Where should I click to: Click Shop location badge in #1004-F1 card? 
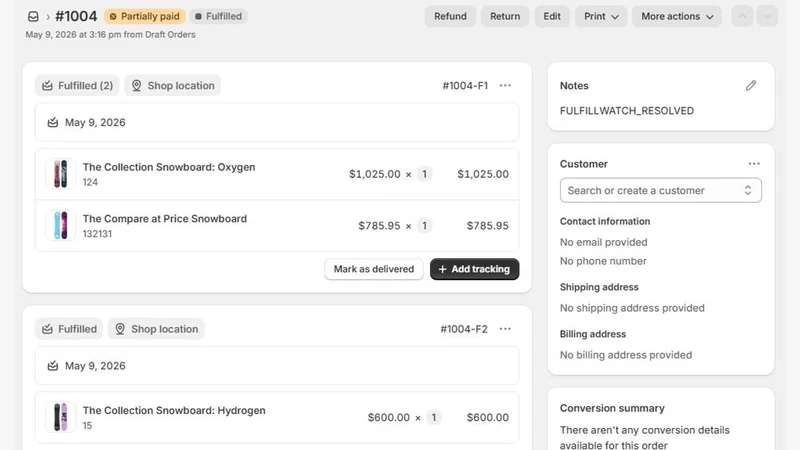[x=172, y=85]
